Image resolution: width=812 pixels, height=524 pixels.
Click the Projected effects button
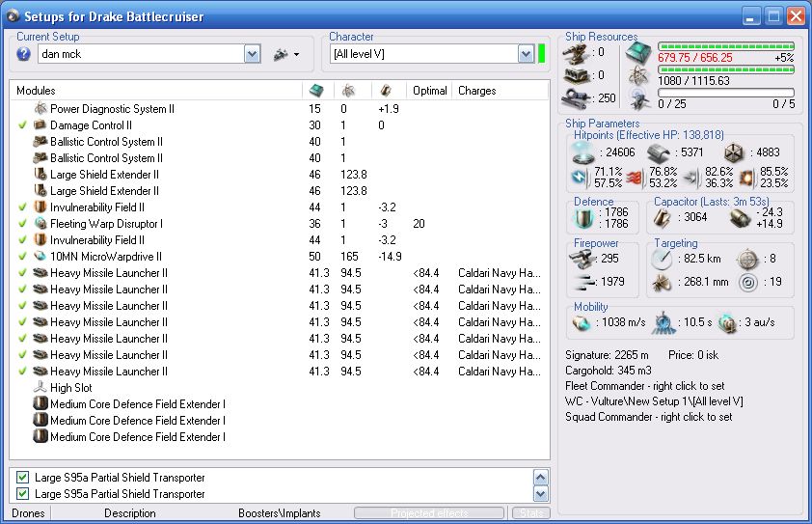[x=429, y=513]
